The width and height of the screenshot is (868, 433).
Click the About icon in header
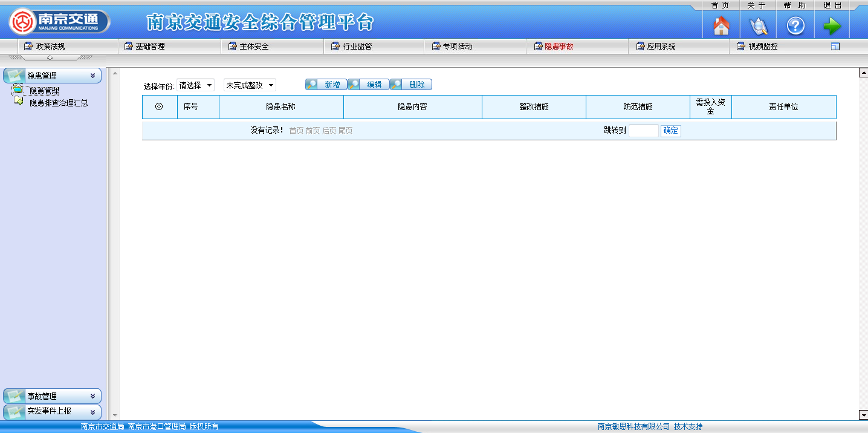(758, 26)
